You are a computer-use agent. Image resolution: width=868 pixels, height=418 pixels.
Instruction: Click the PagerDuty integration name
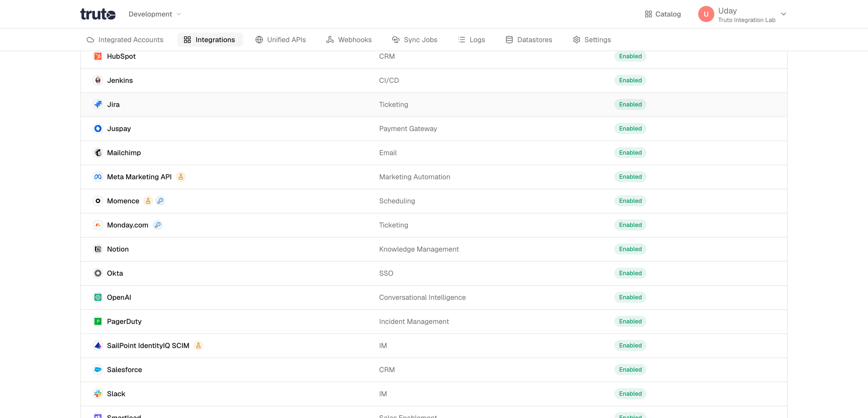tap(124, 321)
